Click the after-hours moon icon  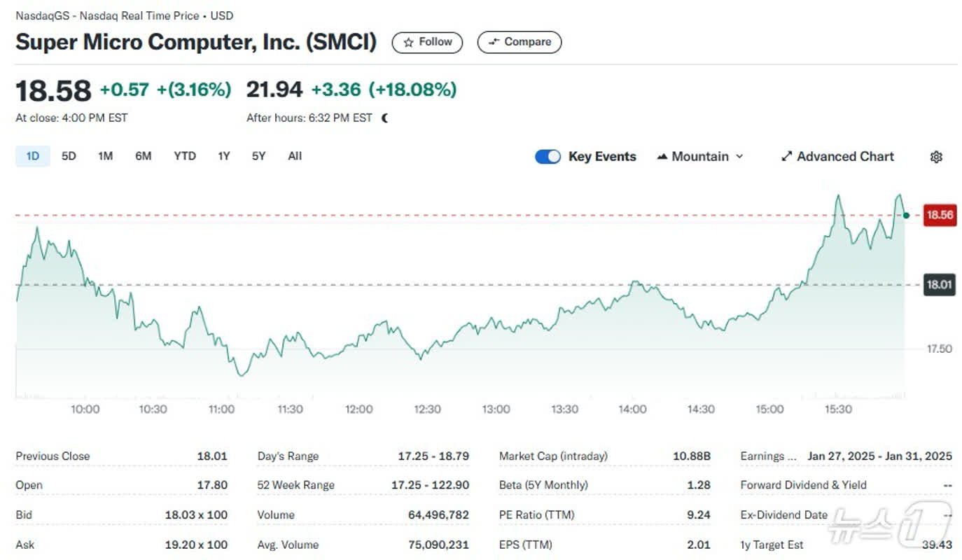coord(384,118)
